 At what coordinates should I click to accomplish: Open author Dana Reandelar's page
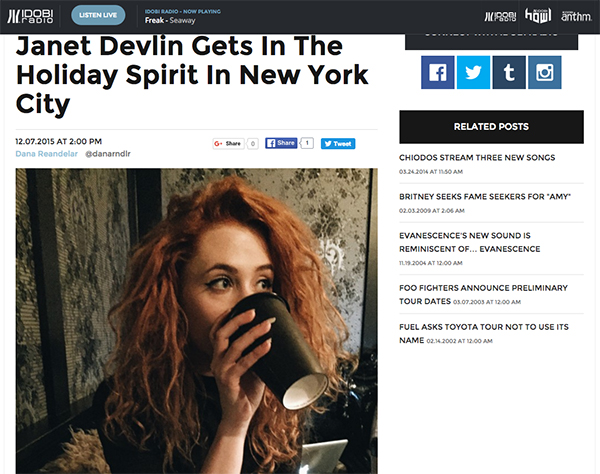coord(46,154)
